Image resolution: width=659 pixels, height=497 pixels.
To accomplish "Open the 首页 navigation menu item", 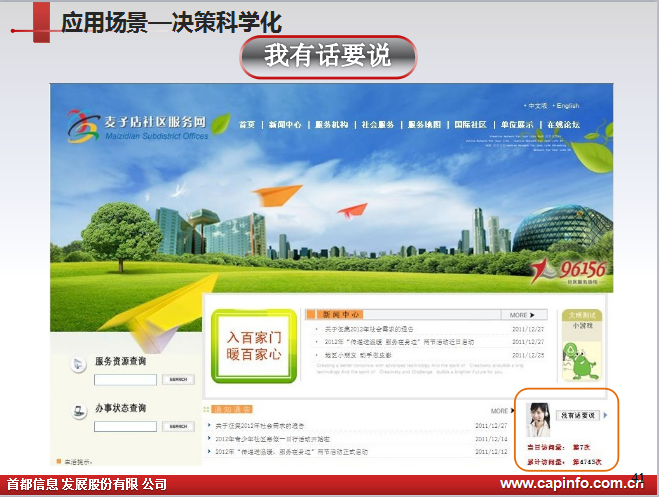I will (x=247, y=125).
